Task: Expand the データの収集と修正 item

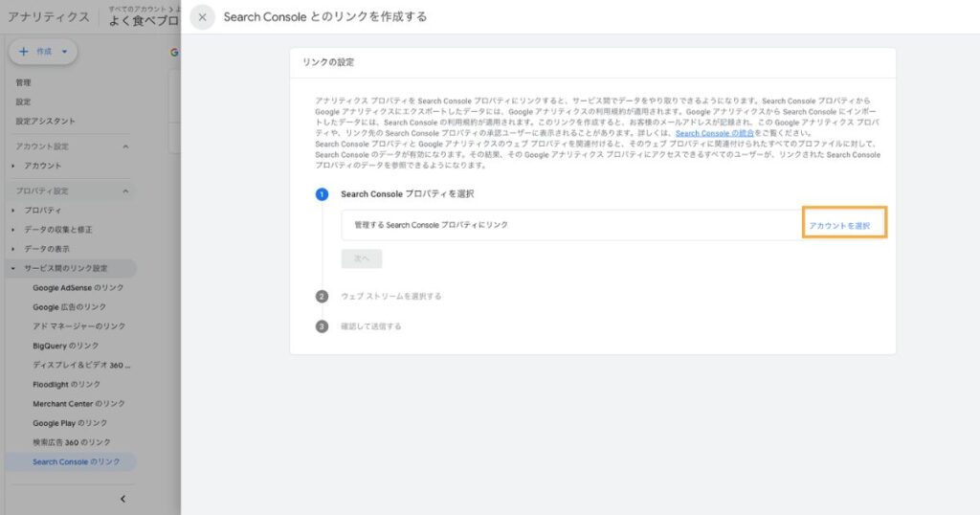Action: click(13, 230)
